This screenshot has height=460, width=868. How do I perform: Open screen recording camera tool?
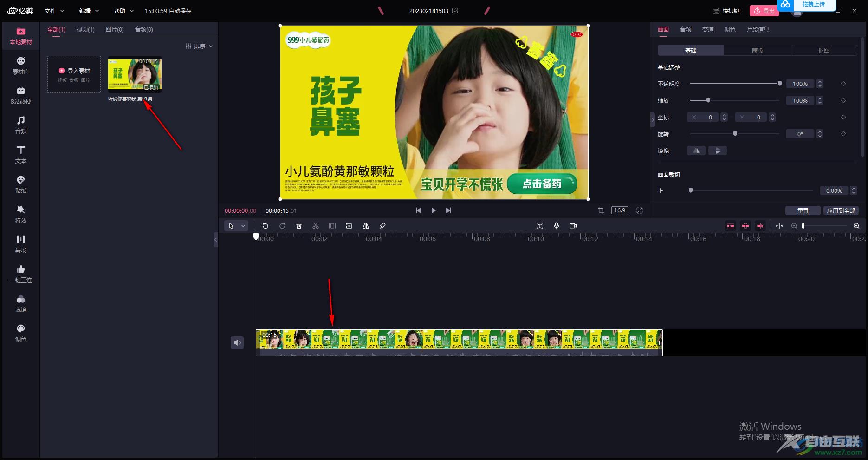pos(573,226)
